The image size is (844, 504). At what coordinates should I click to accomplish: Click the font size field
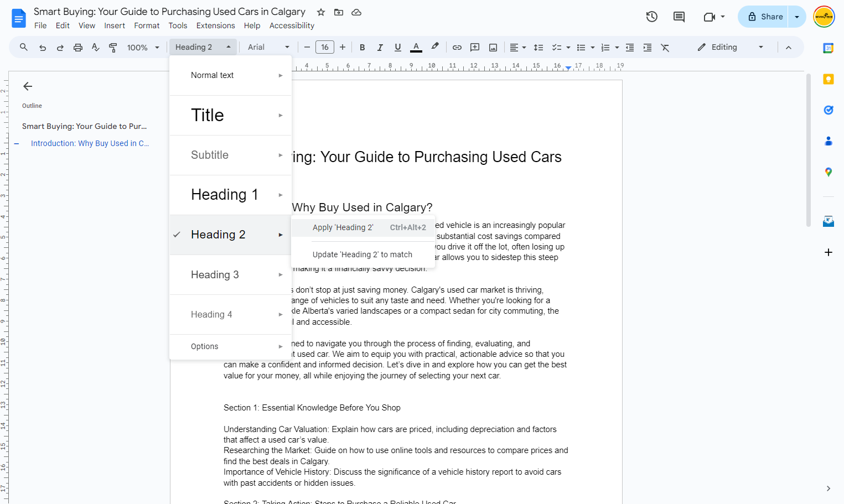tap(325, 48)
